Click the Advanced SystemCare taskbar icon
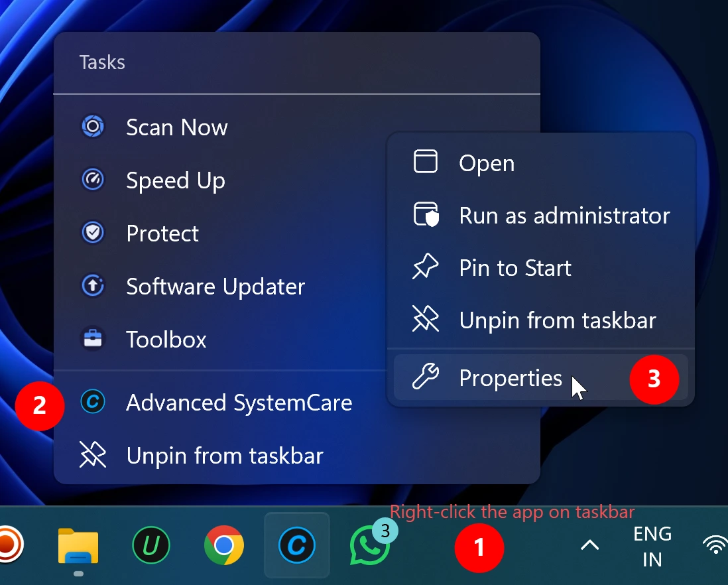Viewport: 728px width, 585px height. tap(296, 545)
